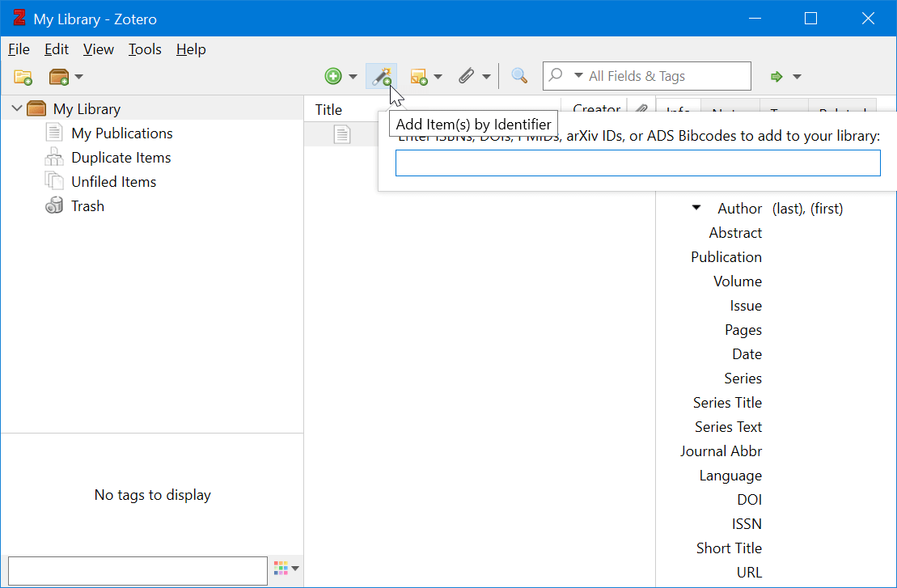Create a new note with the note icon
This screenshot has width=897, height=588.
coord(420,75)
